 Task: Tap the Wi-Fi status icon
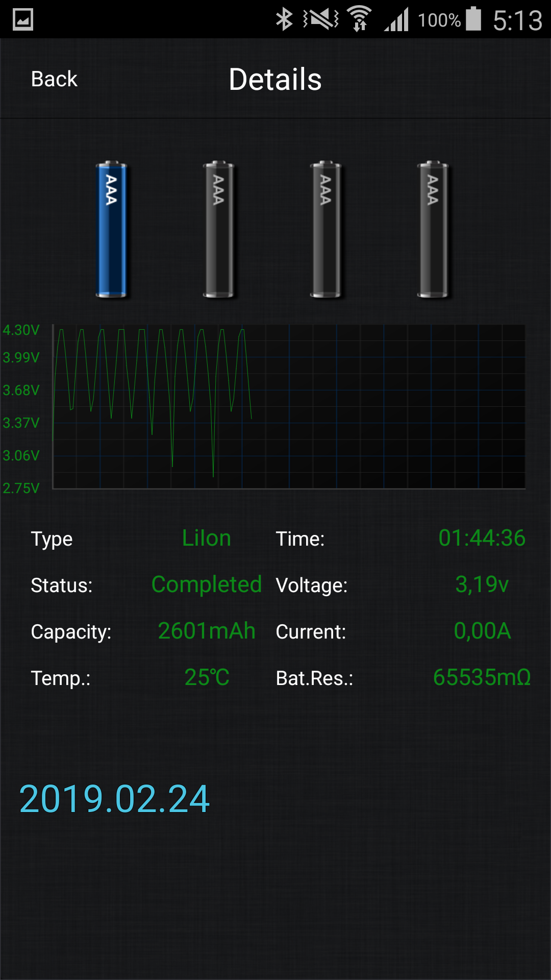coord(360,19)
